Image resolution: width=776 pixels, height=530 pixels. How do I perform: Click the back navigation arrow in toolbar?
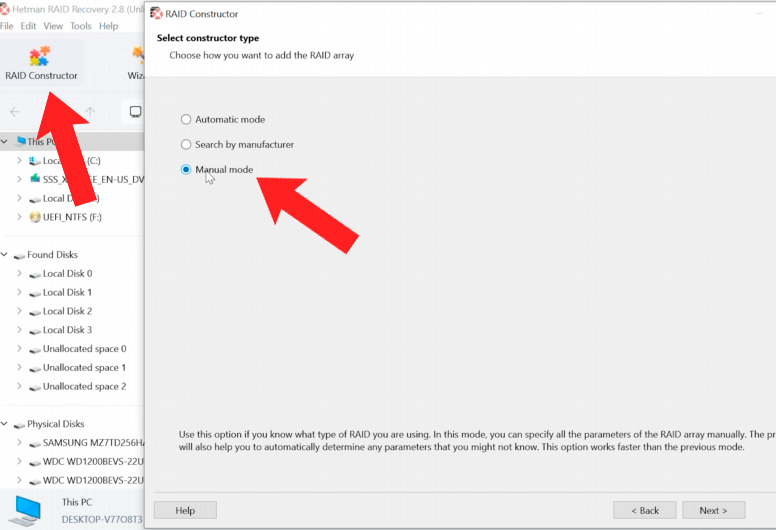(x=15, y=112)
